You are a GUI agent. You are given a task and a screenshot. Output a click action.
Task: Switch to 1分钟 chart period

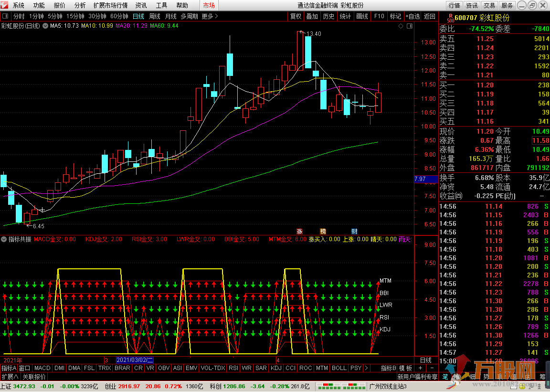click(x=36, y=16)
